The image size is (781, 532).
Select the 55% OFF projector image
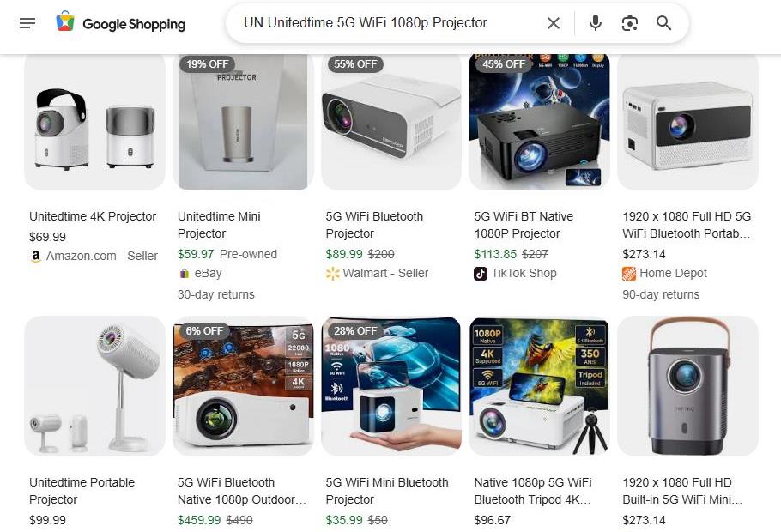coord(391,122)
